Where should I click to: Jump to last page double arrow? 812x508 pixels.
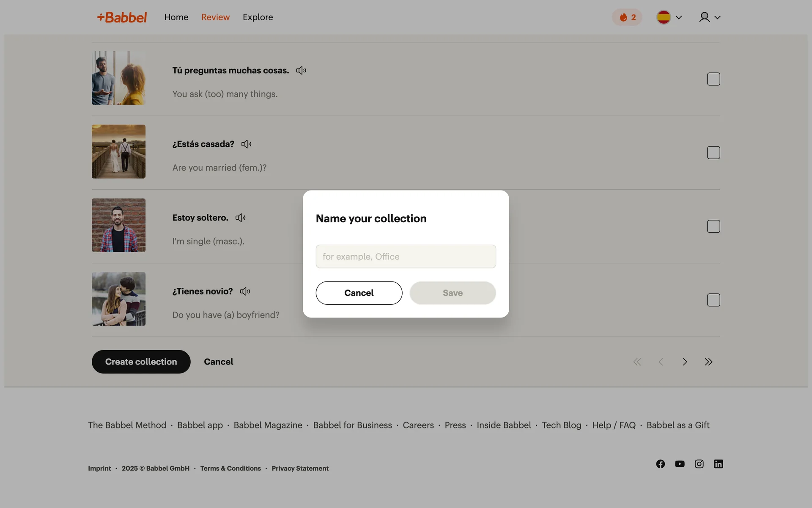pos(708,362)
